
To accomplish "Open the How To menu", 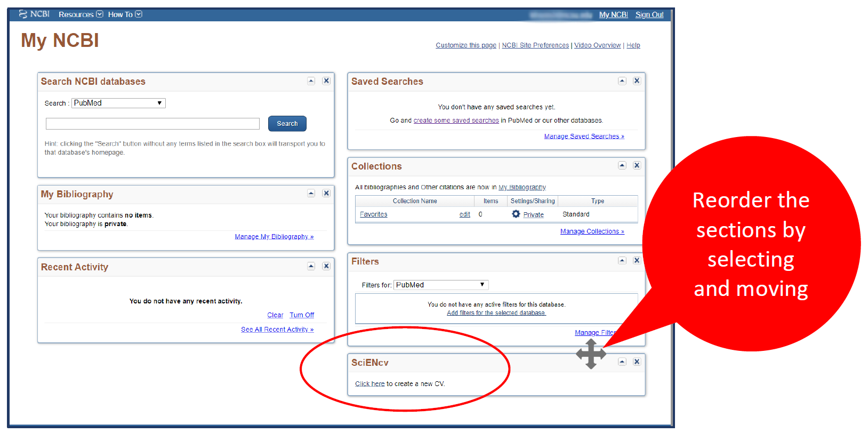I will [125, 14].
